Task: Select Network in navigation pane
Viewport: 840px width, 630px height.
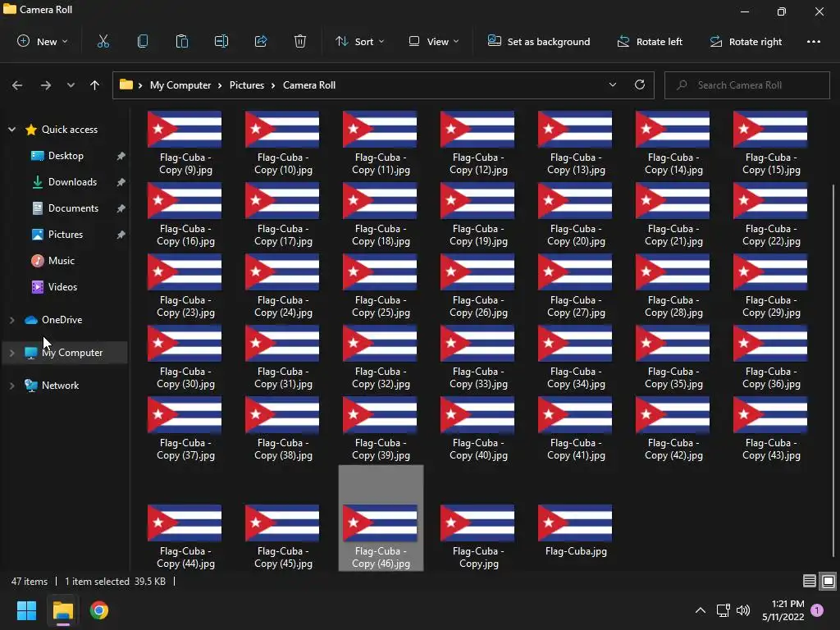Action: tap(60, 386)
